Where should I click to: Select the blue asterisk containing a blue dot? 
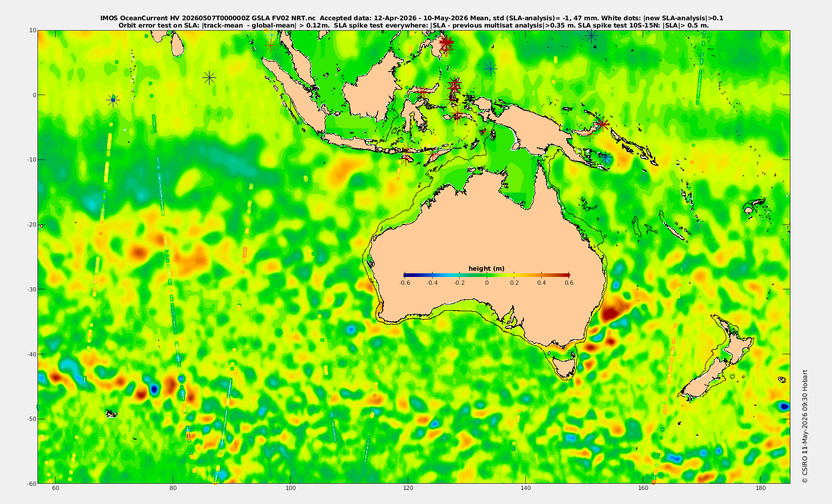point(113,100)
